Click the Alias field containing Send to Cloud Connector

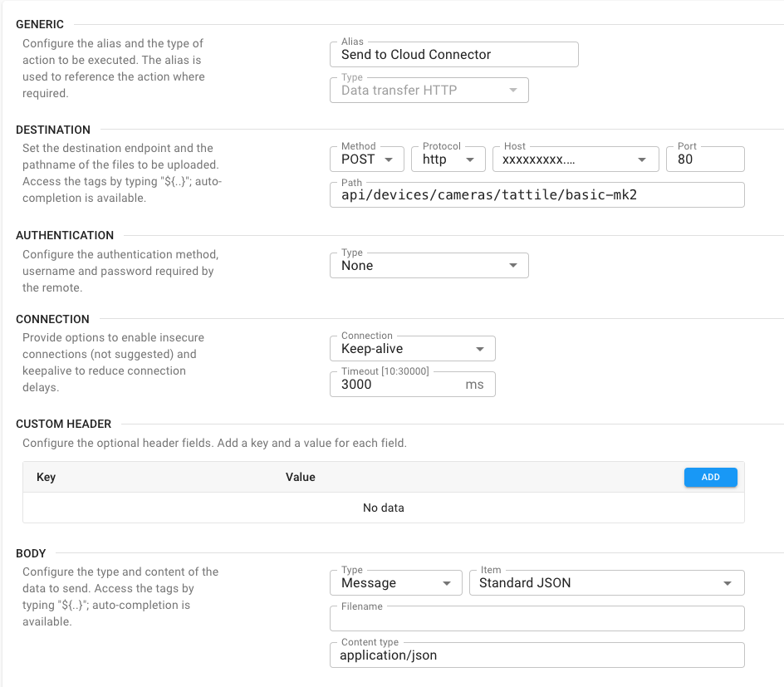pos(453,55)
